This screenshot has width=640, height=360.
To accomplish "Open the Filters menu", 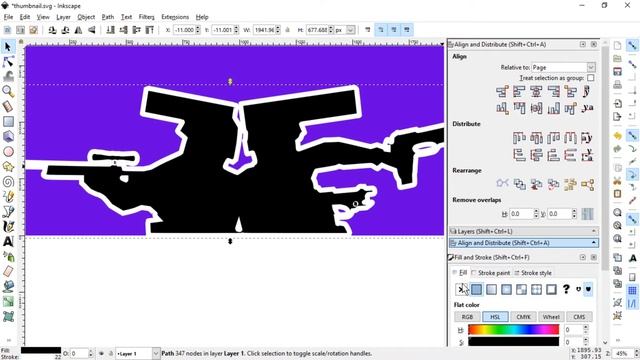I will (x=146, y=17).
